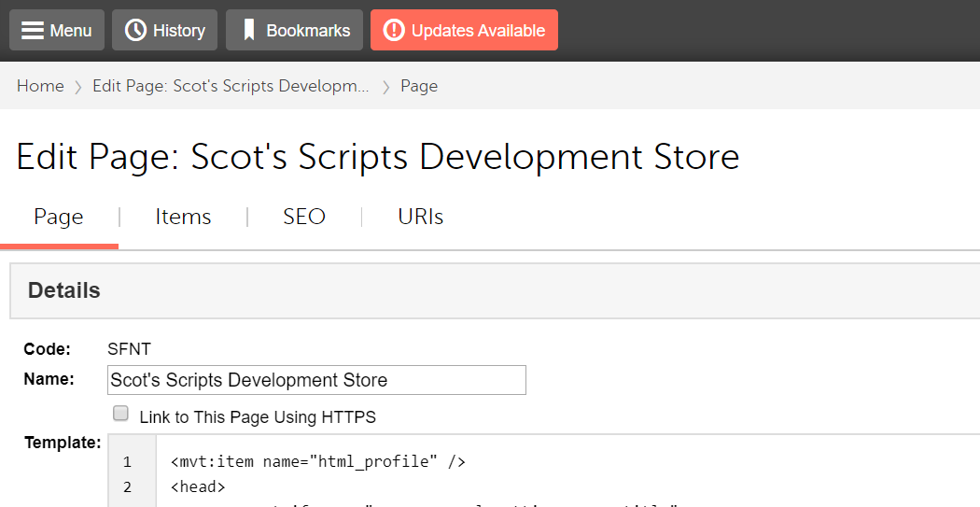Screen dimensions: 980x507
Task: Go to Home in the breadcrumb
Action: [x=40, y=86]
